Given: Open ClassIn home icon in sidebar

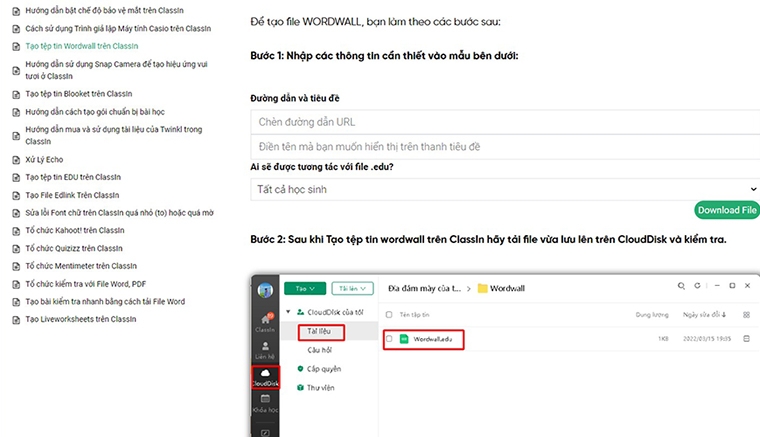Looking at the screenshot, I should [x=265, y=322].
